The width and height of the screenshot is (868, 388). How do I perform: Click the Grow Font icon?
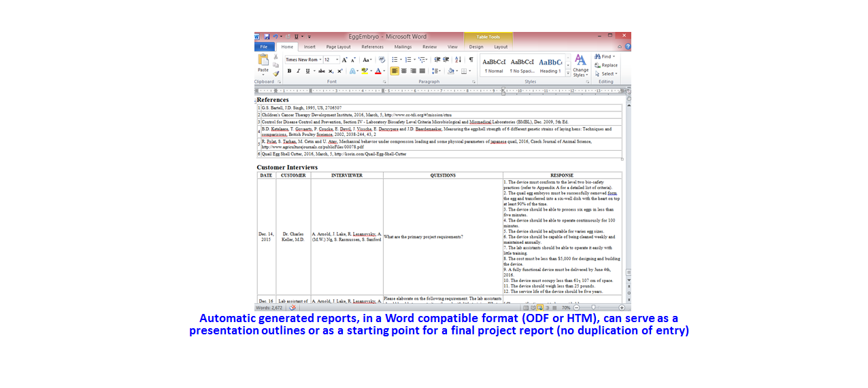(x=345, y=60)
